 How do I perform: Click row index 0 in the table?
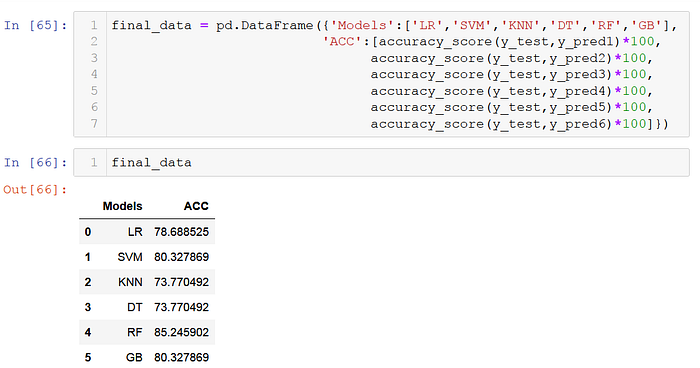pos(88,232)
